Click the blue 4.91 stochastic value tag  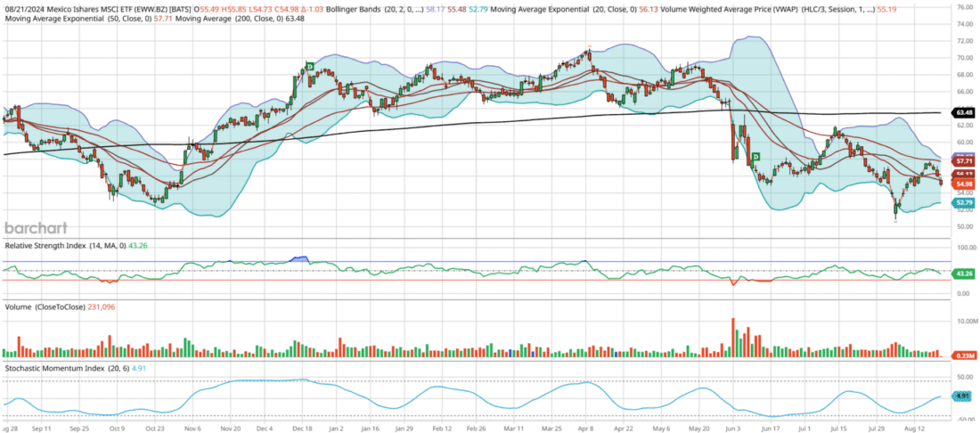[963, 396]
